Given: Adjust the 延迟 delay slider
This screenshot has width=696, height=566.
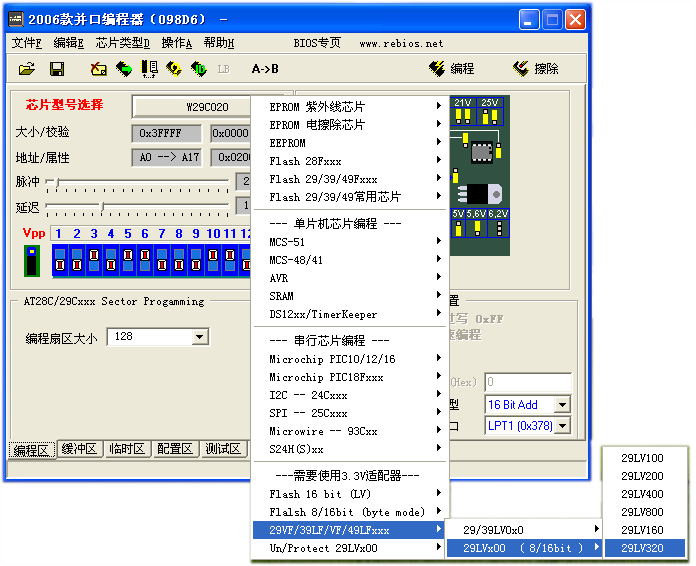Looking at the screenshot, I should click(102, 206).
